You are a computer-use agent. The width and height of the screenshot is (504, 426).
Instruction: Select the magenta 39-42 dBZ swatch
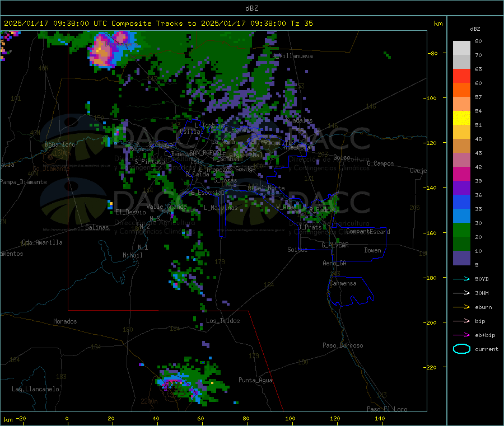point(461,174)
